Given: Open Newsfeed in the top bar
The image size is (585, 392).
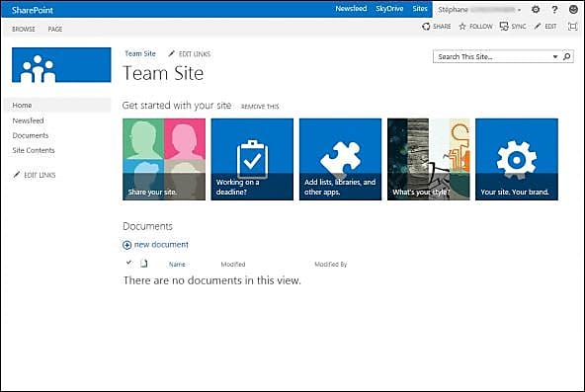Looking at the screenshot, I should [x=351, y=9].
